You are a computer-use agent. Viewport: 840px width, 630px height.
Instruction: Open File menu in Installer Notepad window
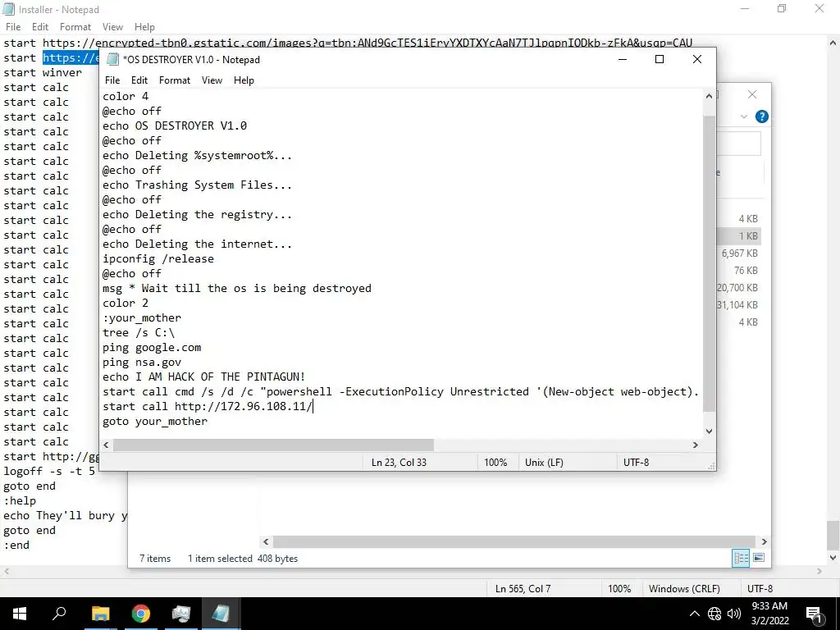click(x=13, y=27)
